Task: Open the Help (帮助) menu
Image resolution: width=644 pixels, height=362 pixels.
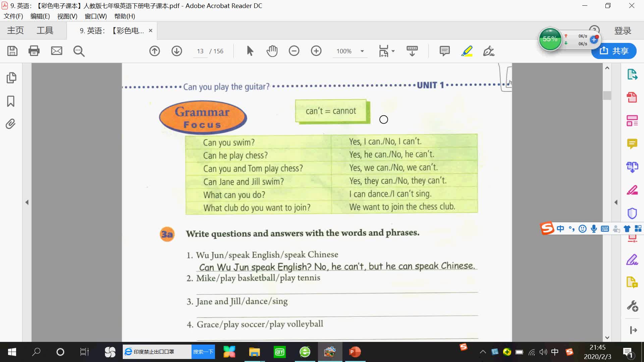Action: tap(125, 16)
